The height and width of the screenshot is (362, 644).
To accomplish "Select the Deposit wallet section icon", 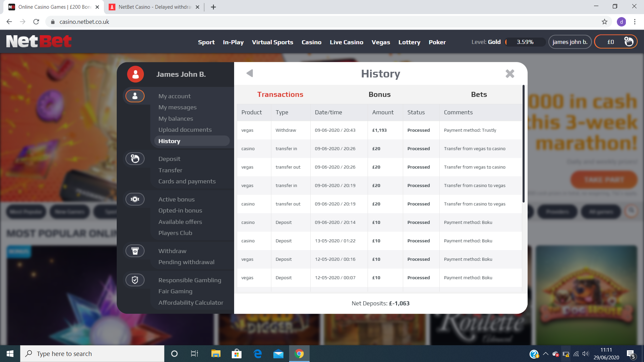I will click(x=135, y=159).
